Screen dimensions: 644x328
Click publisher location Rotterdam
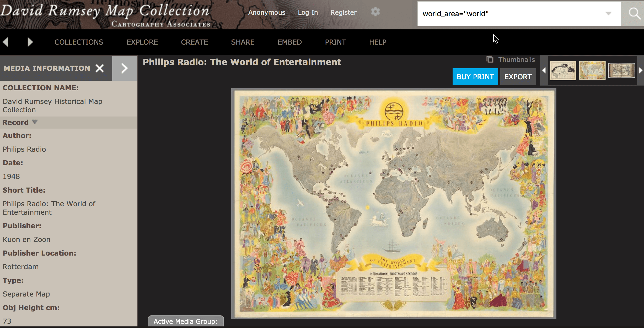(x=21, y=267)
